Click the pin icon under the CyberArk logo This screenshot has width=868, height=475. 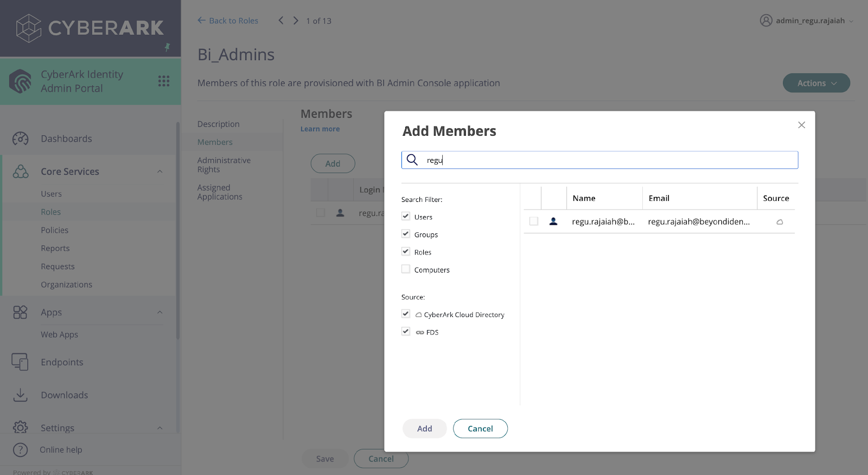168,47
